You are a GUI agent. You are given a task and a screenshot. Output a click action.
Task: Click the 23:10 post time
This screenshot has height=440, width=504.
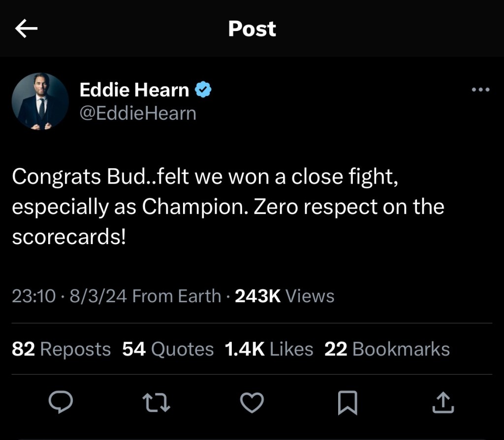coord(33,296)
